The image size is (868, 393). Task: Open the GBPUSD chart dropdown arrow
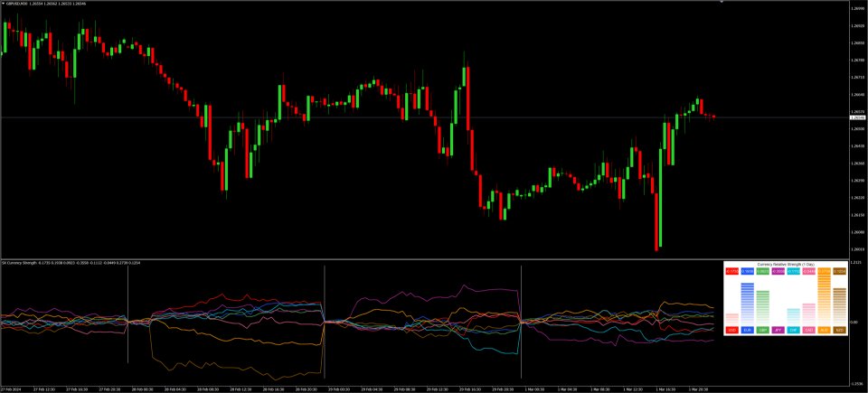coord(2,4)
